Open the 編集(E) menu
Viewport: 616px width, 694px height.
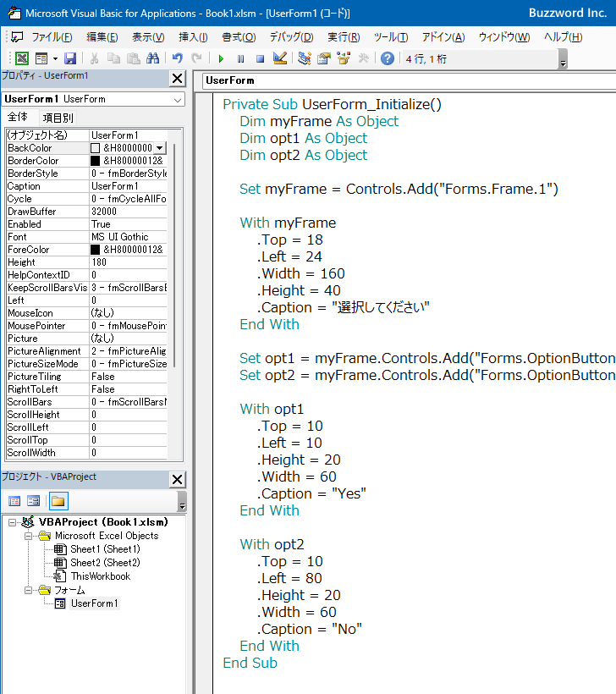click(102, 37)
